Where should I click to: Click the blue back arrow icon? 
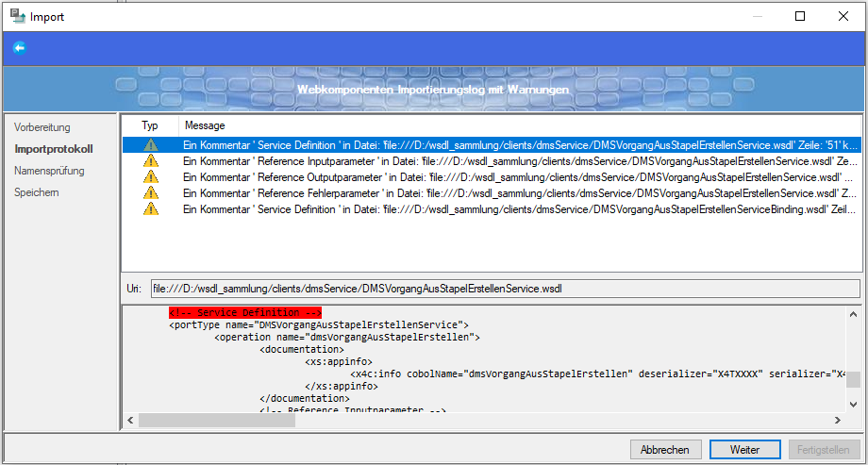(19, 47)
